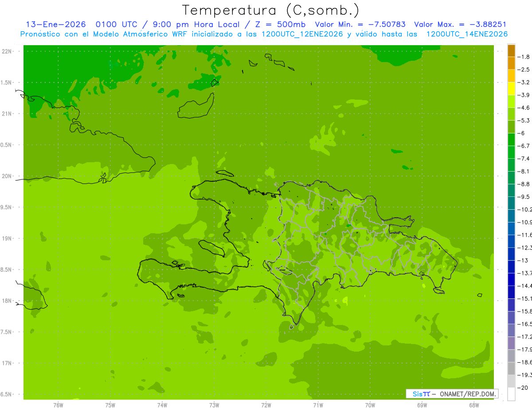Click the -5.3 colorbar value
The image size is (532, 411).
click(524, 121)
